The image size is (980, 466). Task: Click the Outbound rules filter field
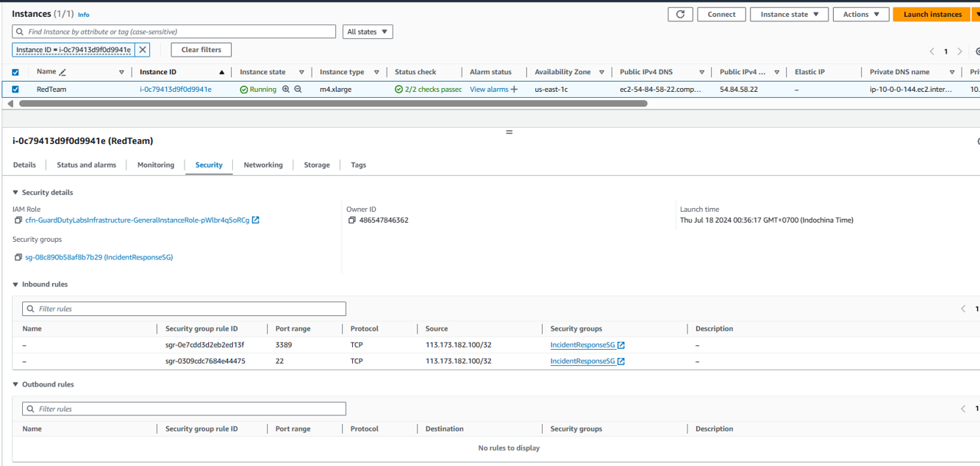[184, 409]
